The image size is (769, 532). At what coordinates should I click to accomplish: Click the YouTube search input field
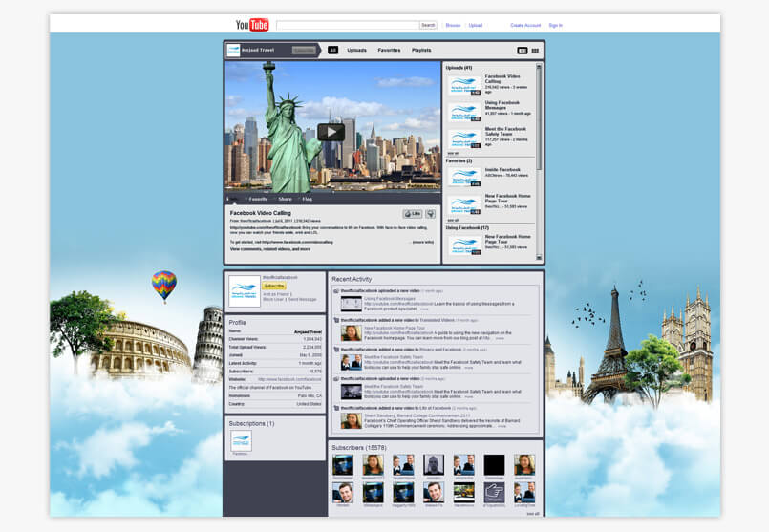tap(348, 25)
